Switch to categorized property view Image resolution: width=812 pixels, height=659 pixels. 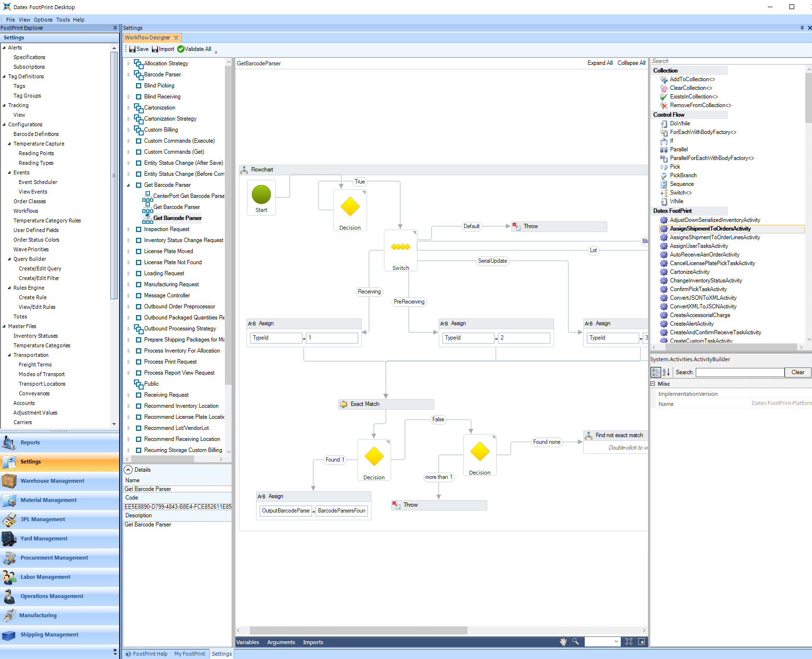click(655, 372)
